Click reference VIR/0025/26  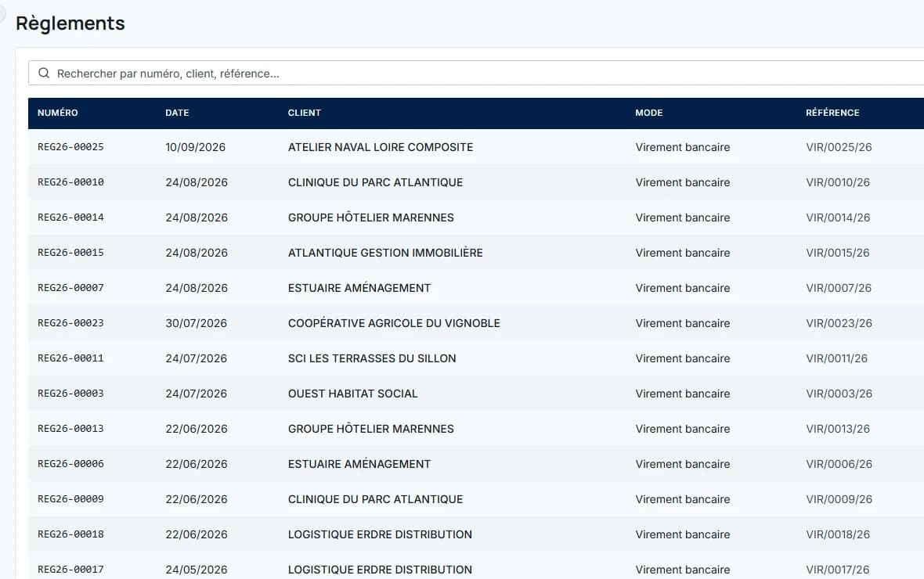pyautogui.click(x=839, y=147)
